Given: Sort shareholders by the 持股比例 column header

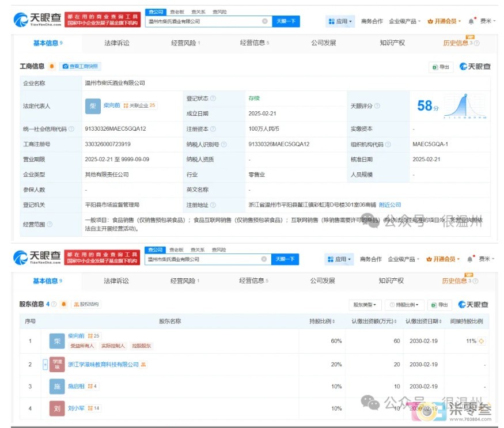Looking at the screenshot, I should pos(322,321).
